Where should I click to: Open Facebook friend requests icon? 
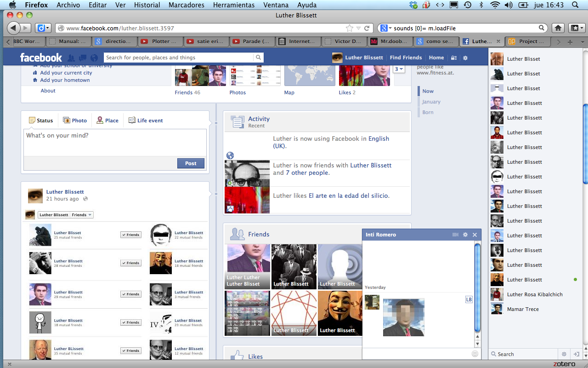click(71, 58)
